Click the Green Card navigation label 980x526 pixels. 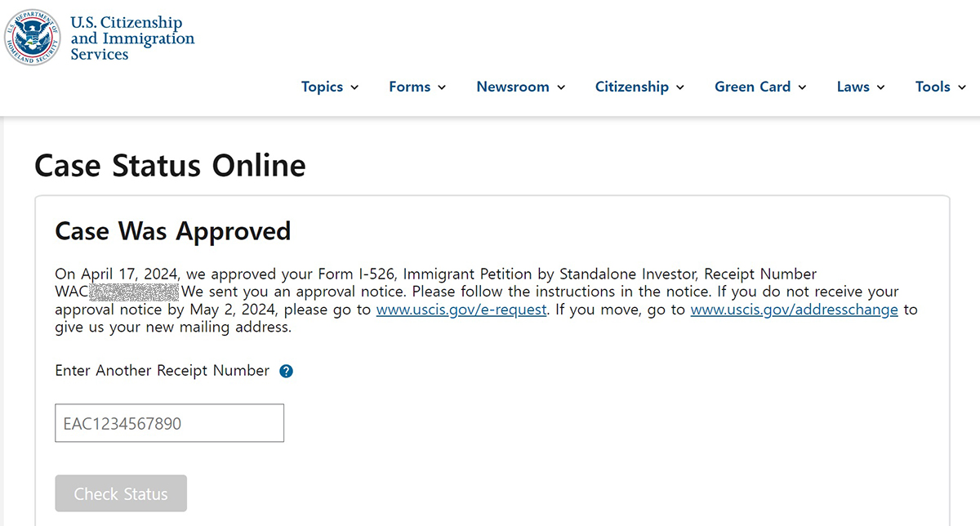pos(752,87)
